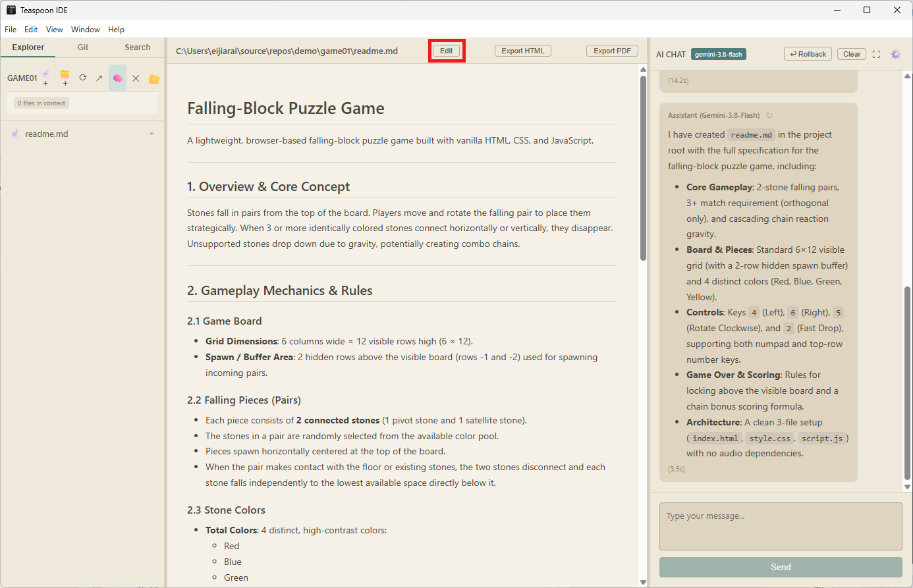Click the X icon in Explorer toolbar
This screenshot has height=588, width=913.
point(136,78)
